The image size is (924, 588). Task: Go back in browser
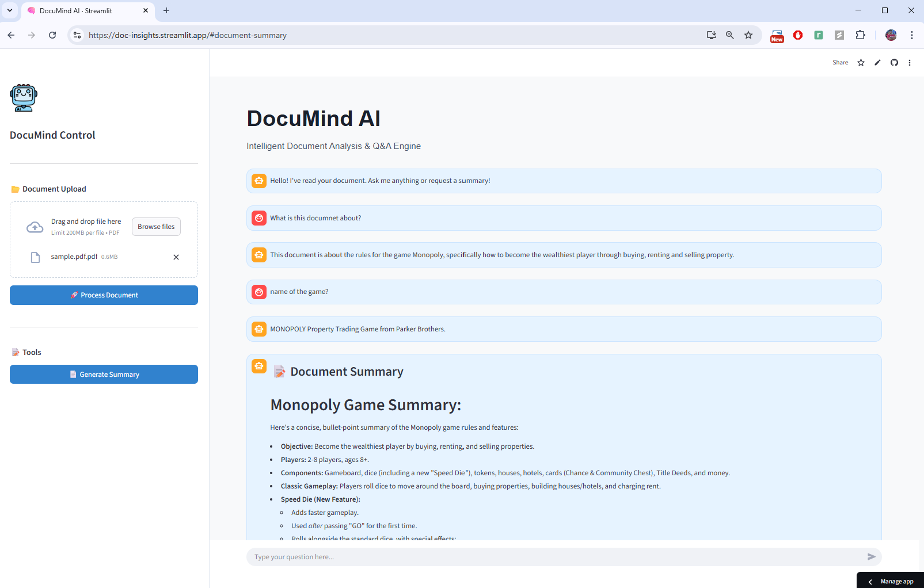click(x=11, y=35)
